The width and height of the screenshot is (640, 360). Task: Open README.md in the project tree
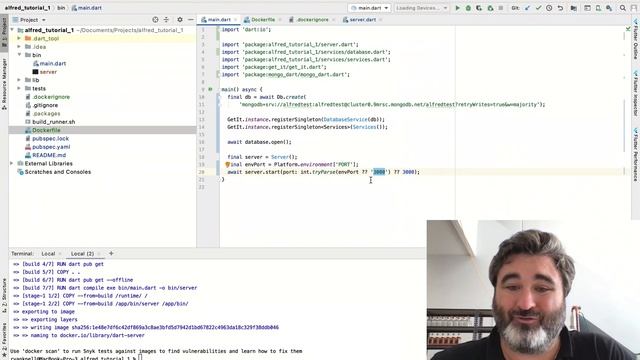click(49, 155)
